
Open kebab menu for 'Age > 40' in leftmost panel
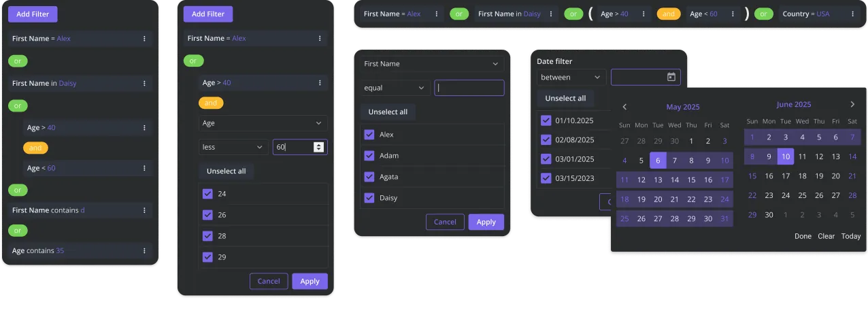pos(144,128)
